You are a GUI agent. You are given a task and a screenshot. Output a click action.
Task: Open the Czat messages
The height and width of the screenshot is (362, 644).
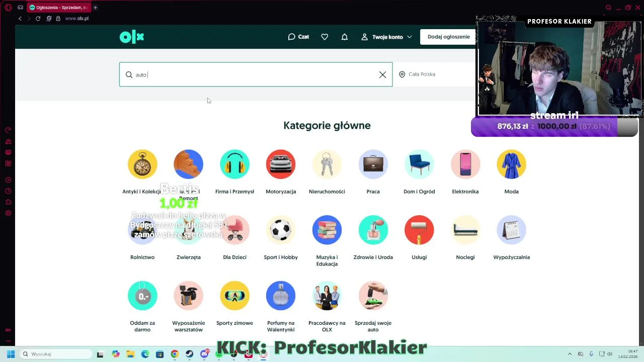[298, 37]
